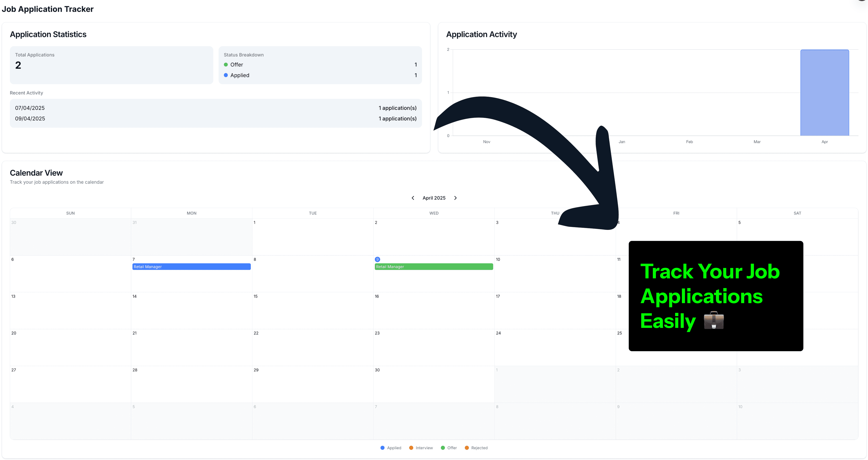This screenshot has height=460, width=868.
Task: Select the Applied status breakdown row
Action: point(320,75)
